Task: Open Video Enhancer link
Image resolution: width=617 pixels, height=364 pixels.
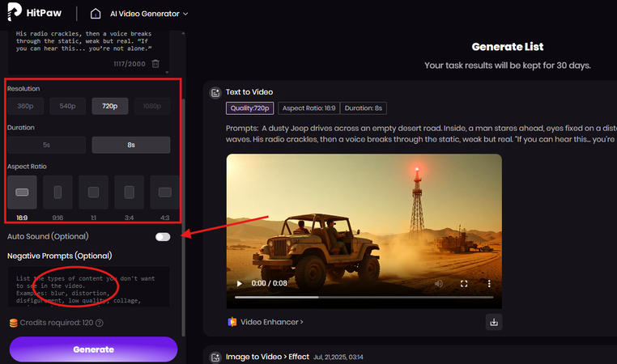Action: (272, 322)
